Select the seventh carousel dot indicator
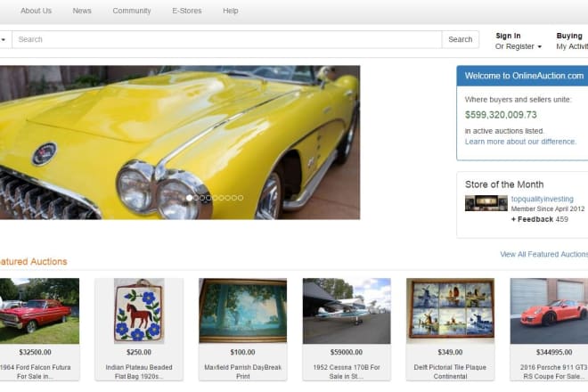 [227, 198]
